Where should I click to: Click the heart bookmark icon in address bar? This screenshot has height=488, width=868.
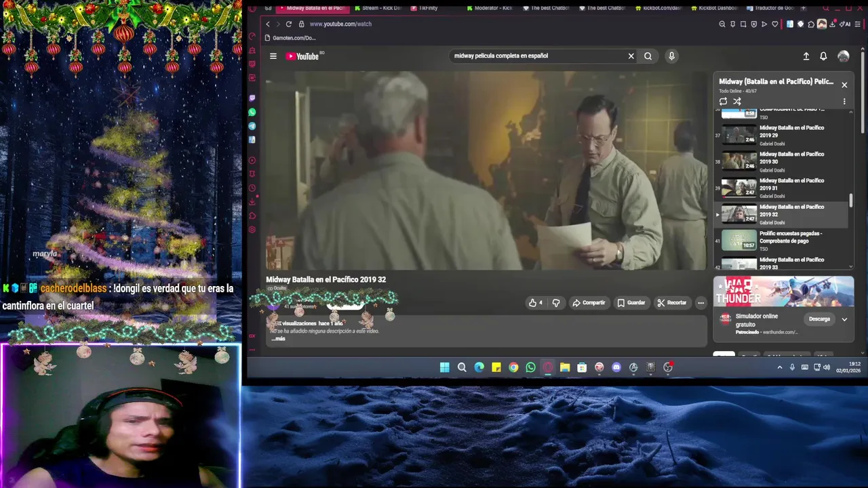pyautogui.click(x=775, y=24)
